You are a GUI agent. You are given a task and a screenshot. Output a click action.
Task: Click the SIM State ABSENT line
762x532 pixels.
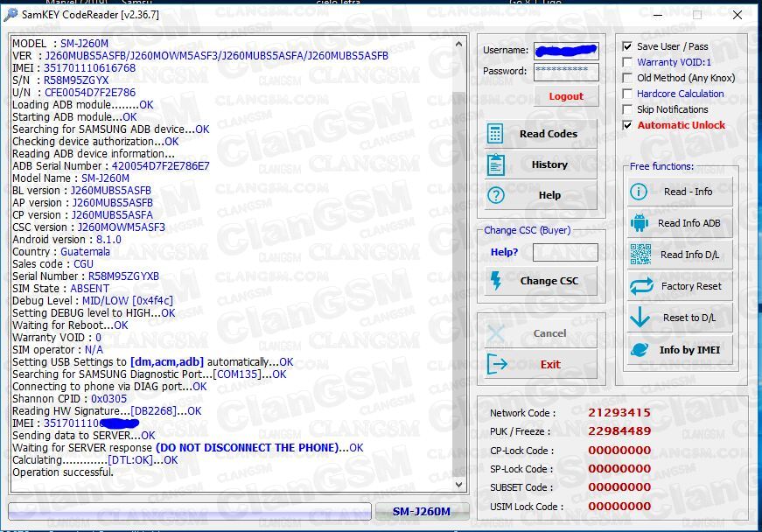[x=60, y=289]
